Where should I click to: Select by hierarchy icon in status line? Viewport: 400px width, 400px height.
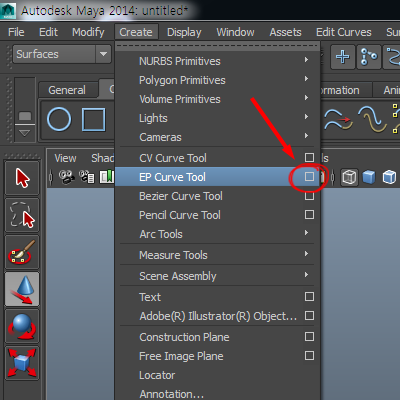[x=369, y=57]
